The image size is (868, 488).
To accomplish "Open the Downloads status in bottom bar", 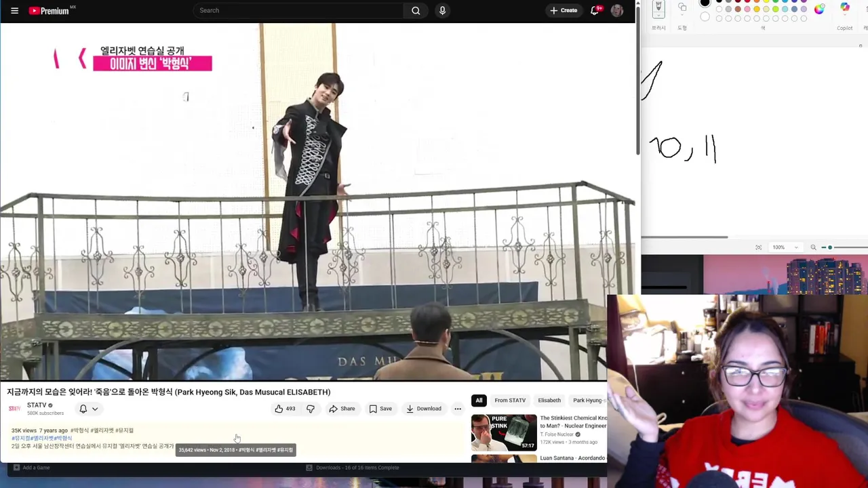I will 353,468.
